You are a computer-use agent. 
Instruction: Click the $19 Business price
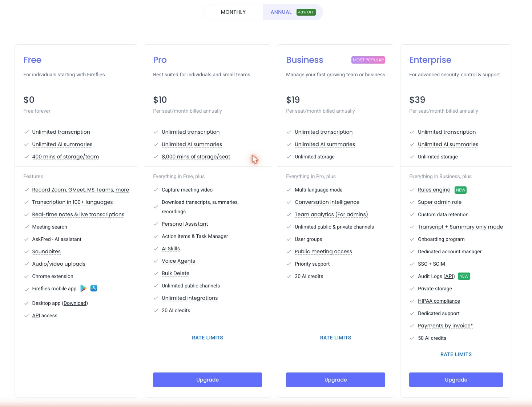(293, 100)
